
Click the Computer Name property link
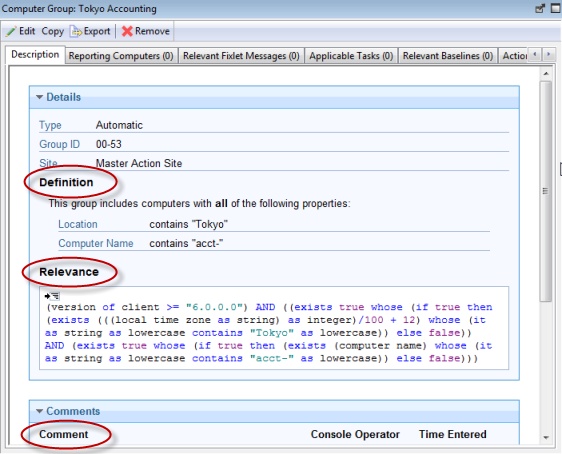96,243
